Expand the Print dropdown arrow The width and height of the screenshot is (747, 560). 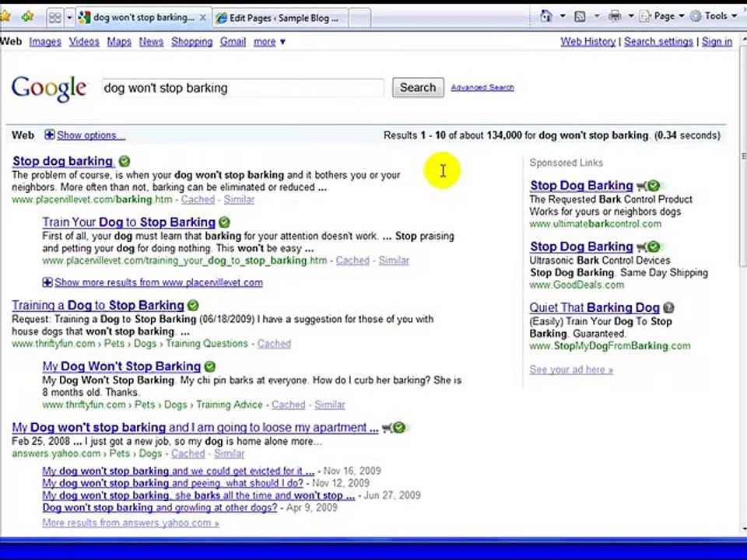click(631, 16)
